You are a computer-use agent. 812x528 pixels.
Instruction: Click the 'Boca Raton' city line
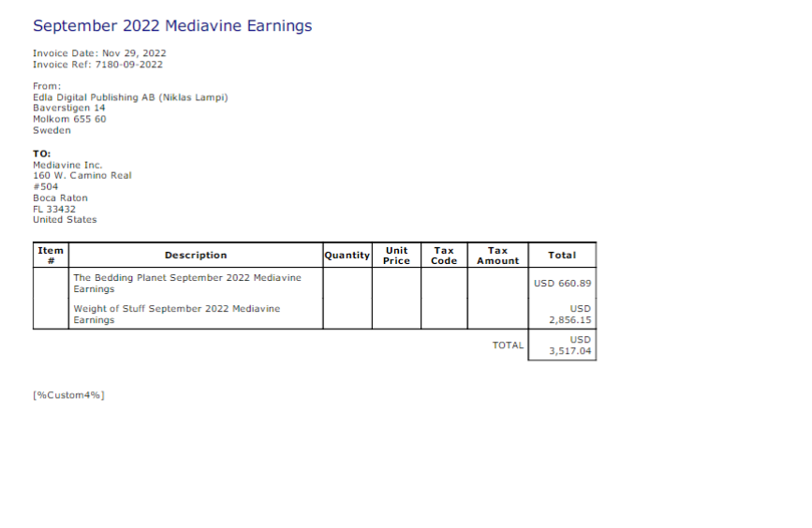60,198
